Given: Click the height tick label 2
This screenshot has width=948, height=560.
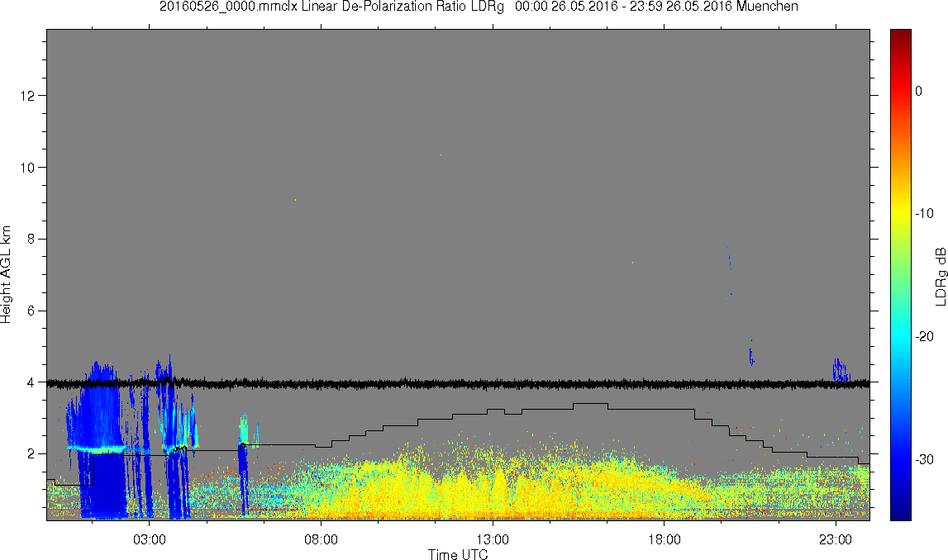Looking at the screenshot, I should click(x=31, y=454).
